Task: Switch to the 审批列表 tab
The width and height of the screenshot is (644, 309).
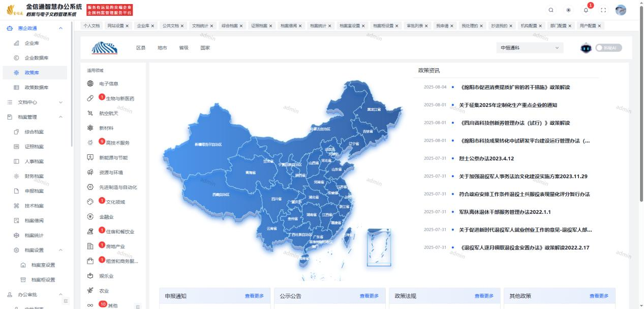Action: (x=417, y=25)
